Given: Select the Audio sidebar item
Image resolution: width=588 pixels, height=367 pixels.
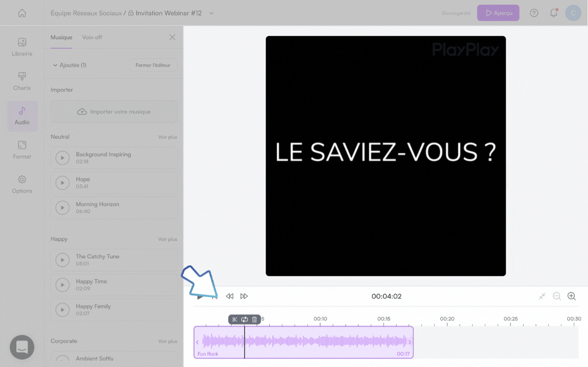Looking at the screenshot, I should tap(22, 116).
